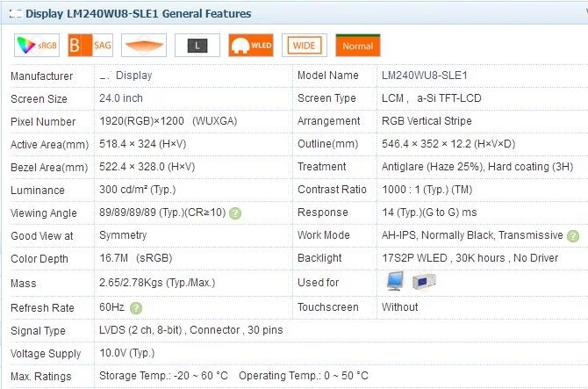
Task: Click Good View at value Symmetry
Action: click(123, 235)
